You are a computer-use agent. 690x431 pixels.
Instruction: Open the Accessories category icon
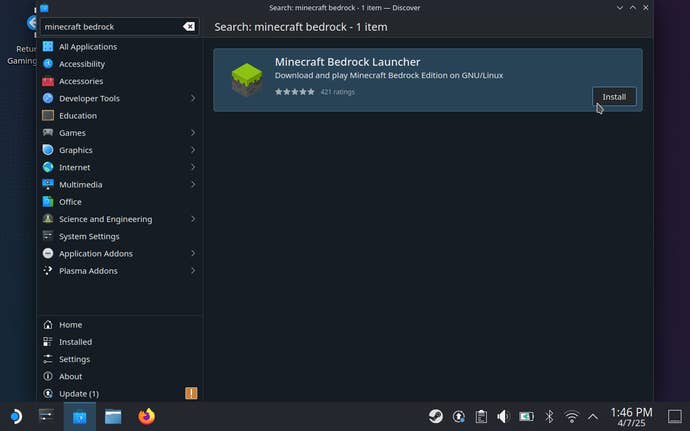(x=48, y=81)
